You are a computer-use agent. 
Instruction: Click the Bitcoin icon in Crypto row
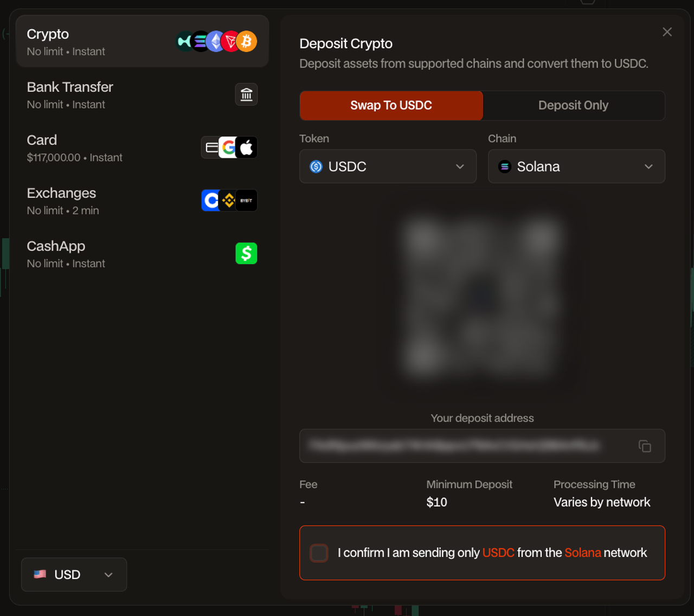coord(247,41)
